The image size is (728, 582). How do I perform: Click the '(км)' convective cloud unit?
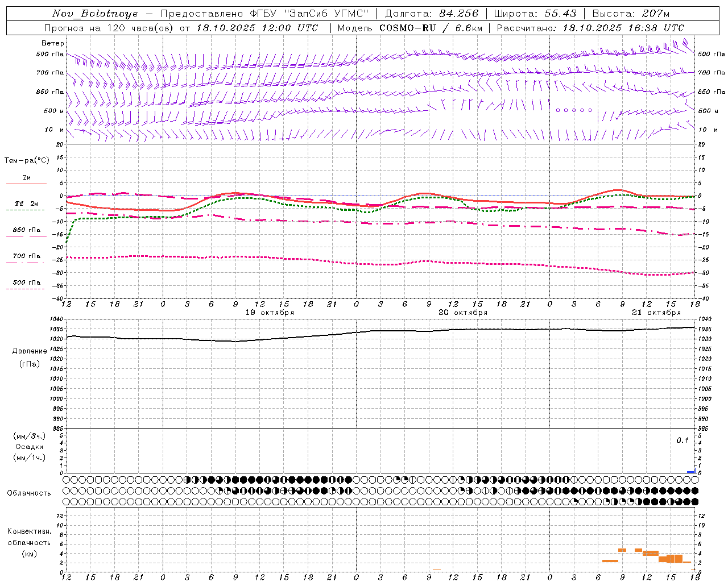click(29, 554)
